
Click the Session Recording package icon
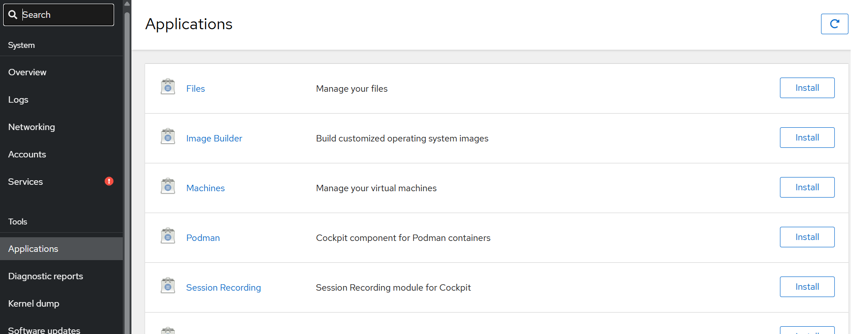click(168, 286)
